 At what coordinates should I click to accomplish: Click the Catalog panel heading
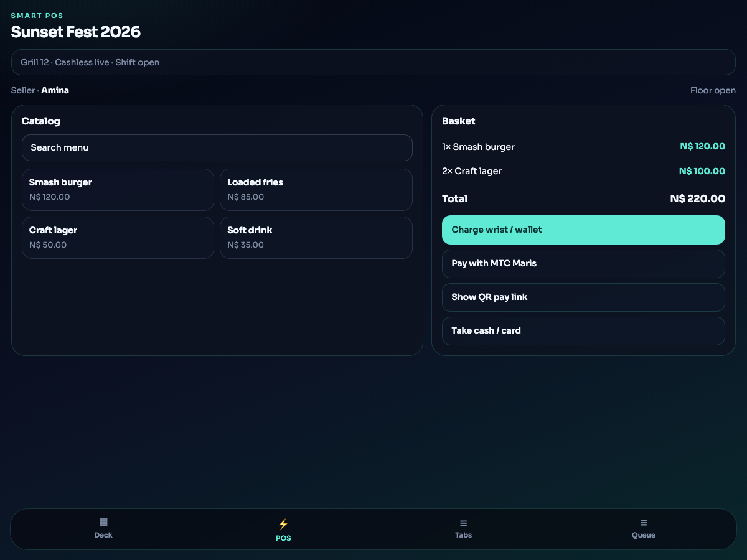[40, 121]
